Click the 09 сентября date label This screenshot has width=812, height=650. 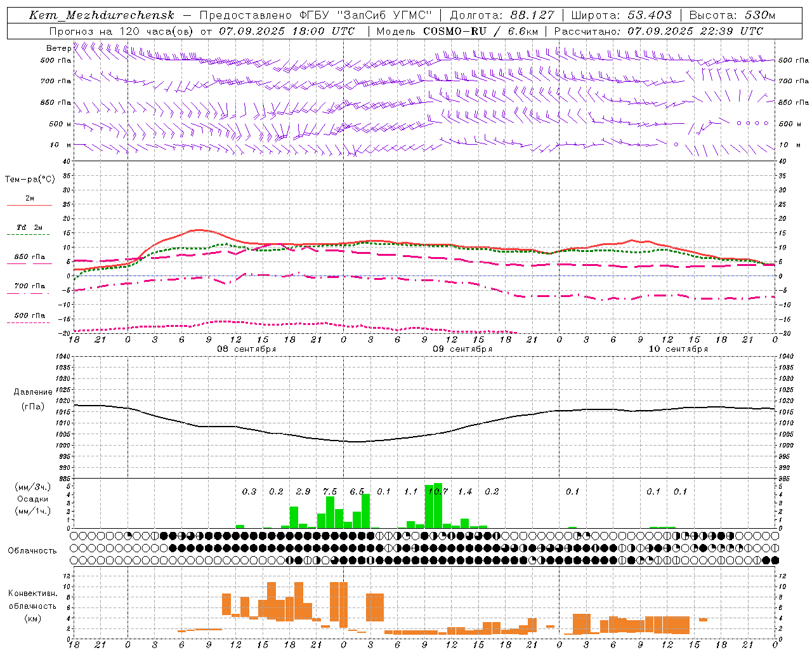tap(462, 349)
